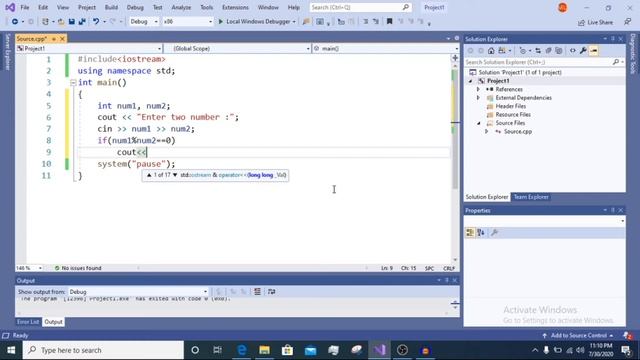Click the Preview Selected Items icon
The height and width of the screenshot is (360, 640).
point(594,51)
